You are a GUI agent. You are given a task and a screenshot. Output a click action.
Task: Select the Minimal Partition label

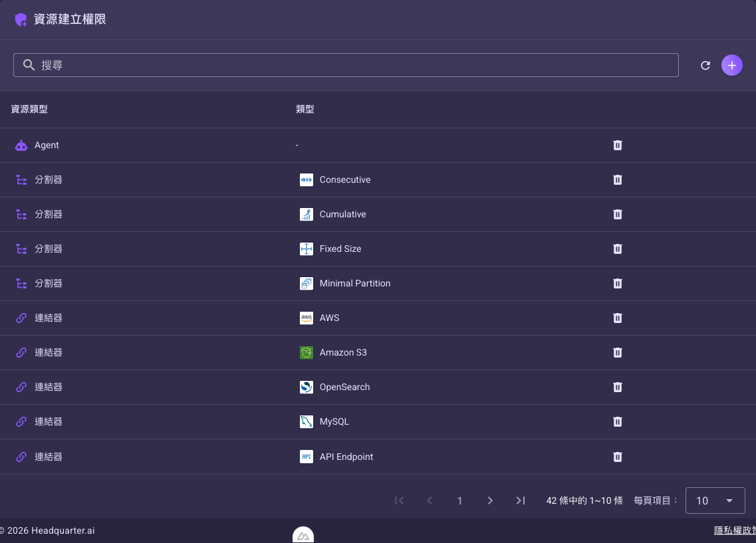pyautogui.click(x=355, y=283)
